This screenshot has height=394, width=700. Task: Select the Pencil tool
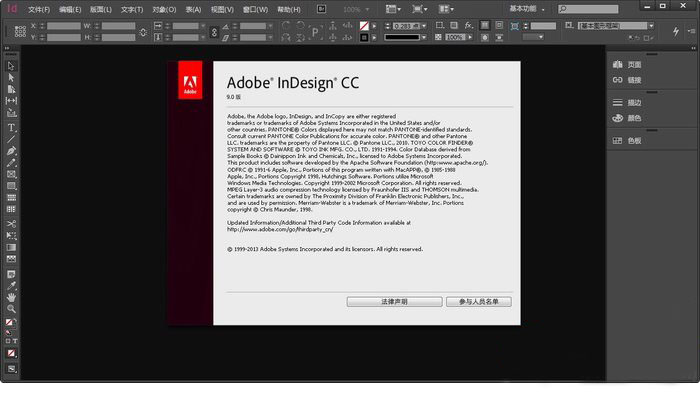[11, 163]
